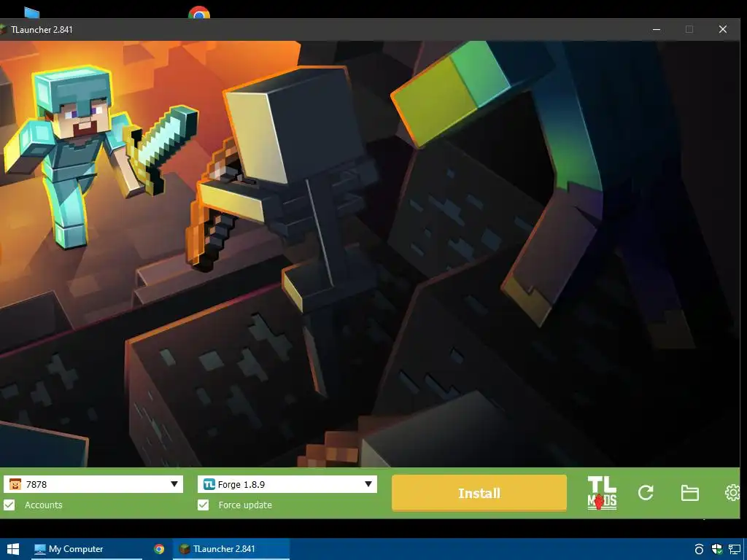Image resolution: width=747 pixels, height=560 pixels.
Task: Expand the Forge 1.8.9 version dropdown arrow
Action: 368,484
